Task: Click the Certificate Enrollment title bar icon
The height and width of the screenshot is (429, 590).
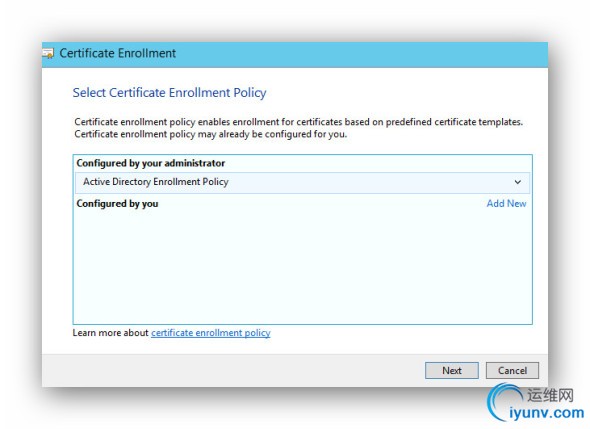Action: pos(48,53)
